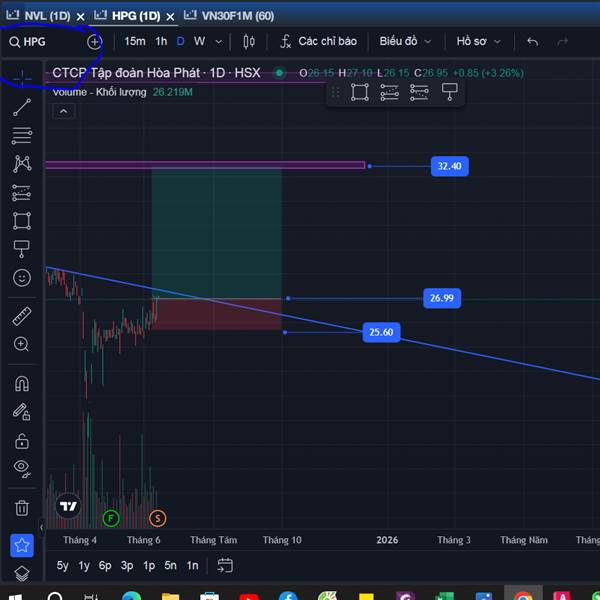This screenshot has height=600, width=600.
Task: Open the emoji icons tool
Action: tap(22, 277)
